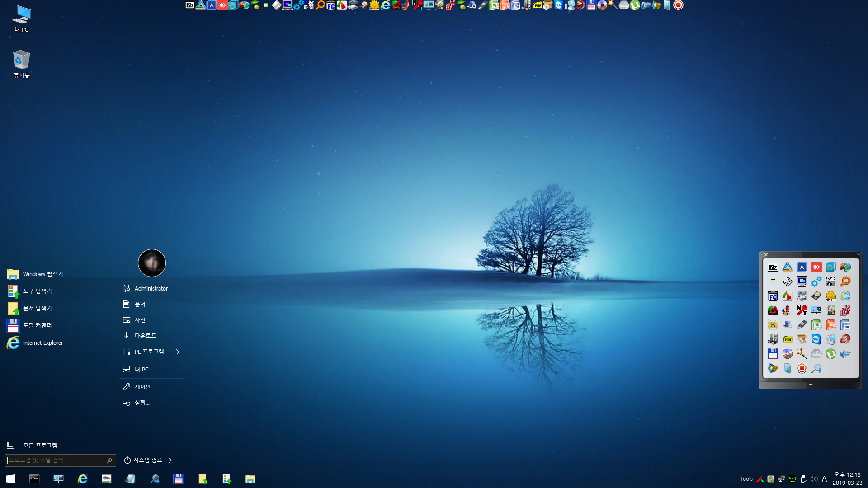868x488 pixels.
Task: Click the magnifier search icon on taskbar
Action: click(154, 479)
